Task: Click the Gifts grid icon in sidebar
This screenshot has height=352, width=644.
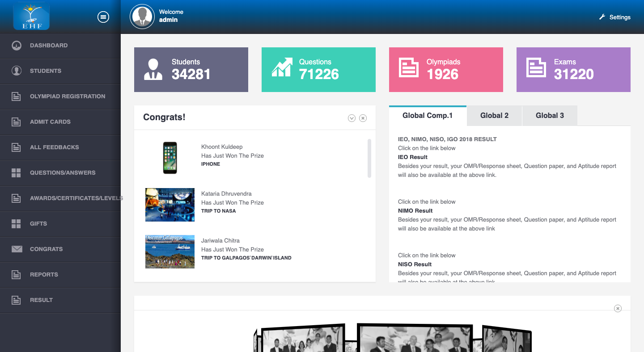Action: click(17, 224)
